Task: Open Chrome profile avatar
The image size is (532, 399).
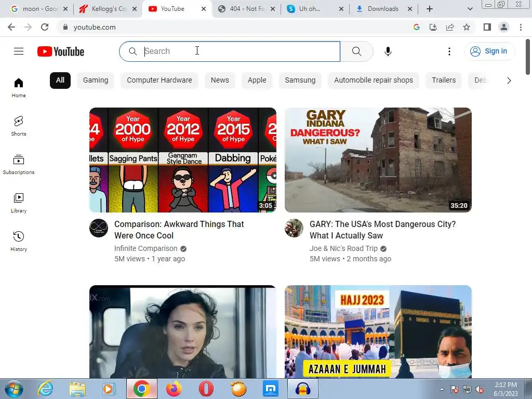Action: click(x=504, y=27)
